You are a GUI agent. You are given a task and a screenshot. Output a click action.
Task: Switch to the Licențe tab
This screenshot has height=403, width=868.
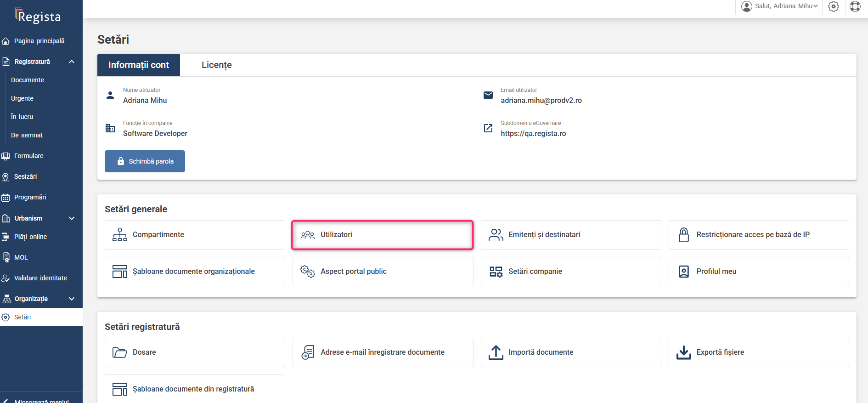[216, 65]
